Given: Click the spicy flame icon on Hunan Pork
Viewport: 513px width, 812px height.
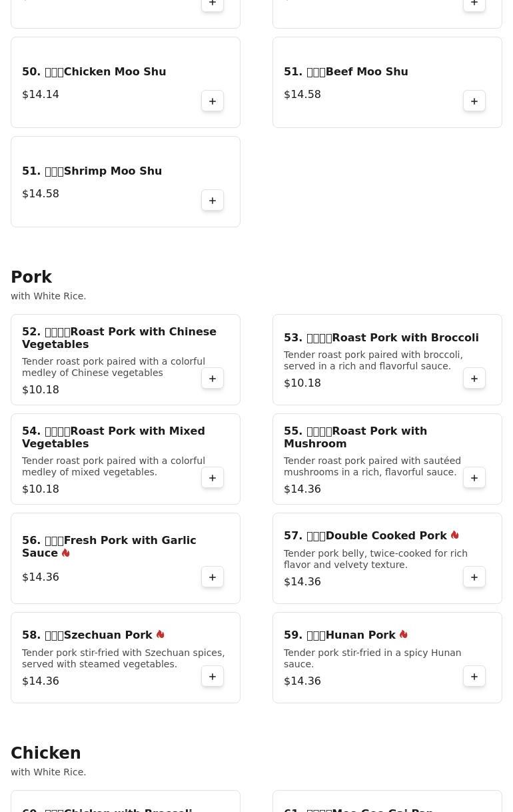Looking at the screenshot, I should 403,635.
